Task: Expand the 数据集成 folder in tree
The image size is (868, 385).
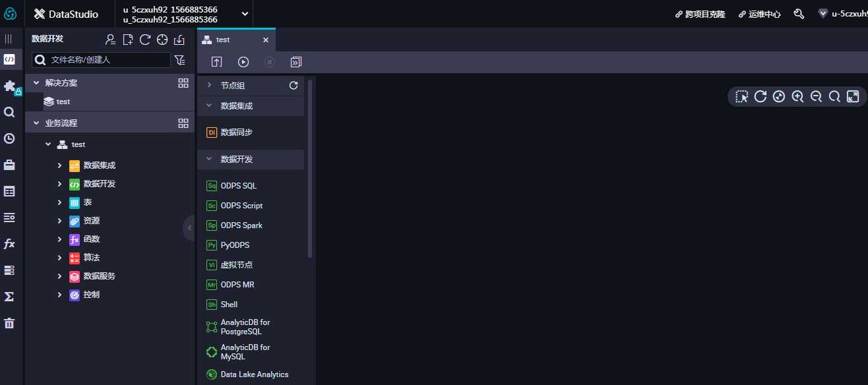Action: pos(59,165)
